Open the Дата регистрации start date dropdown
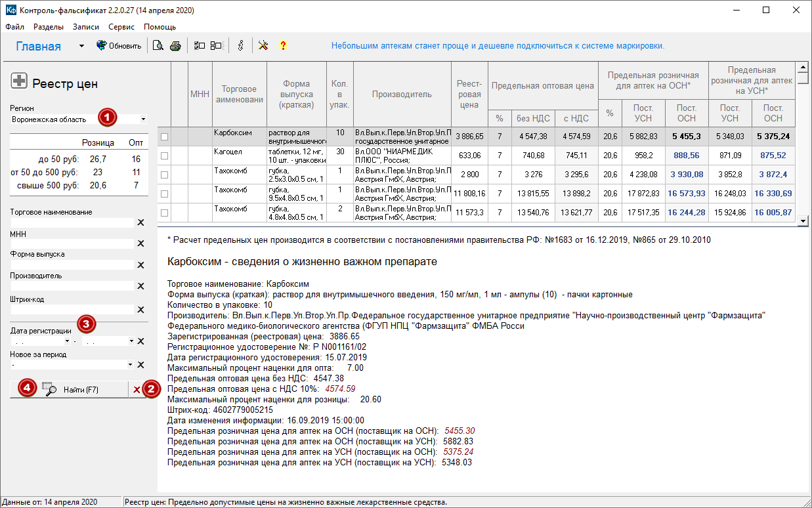Screen dimensions: 812x508 pos(68,341)
